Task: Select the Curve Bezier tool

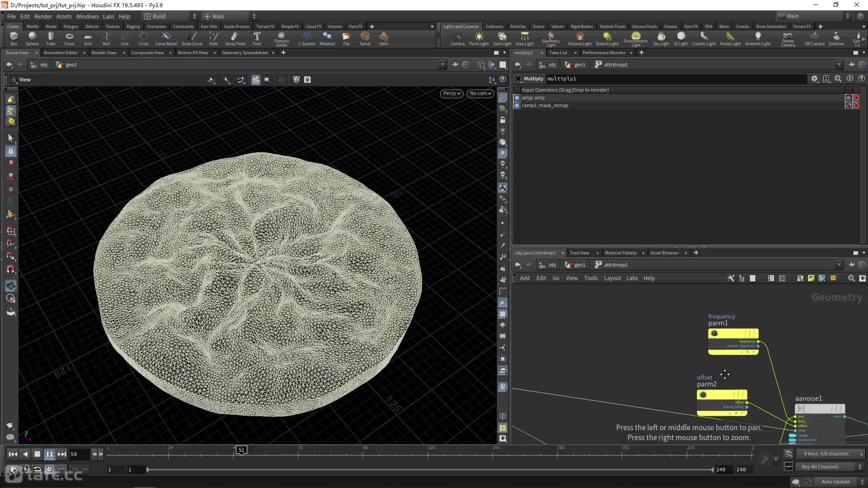Action: 166,38
